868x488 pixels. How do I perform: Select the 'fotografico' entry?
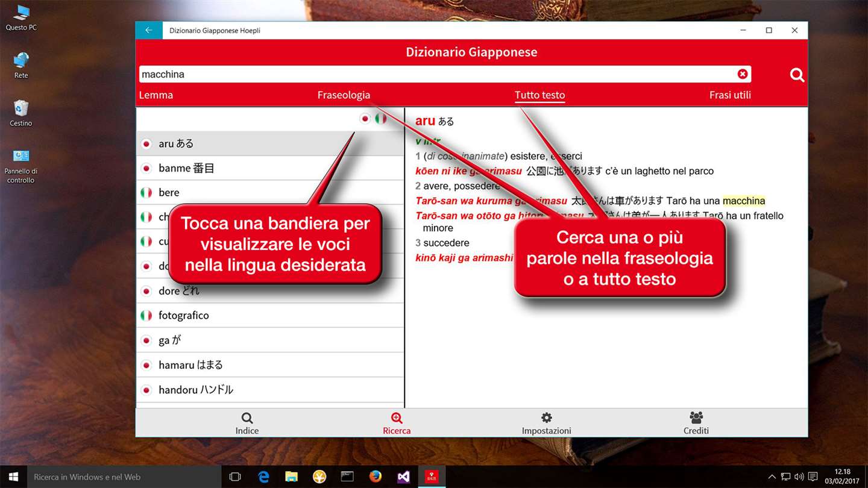pyautogui.click(x=270, y=315)
